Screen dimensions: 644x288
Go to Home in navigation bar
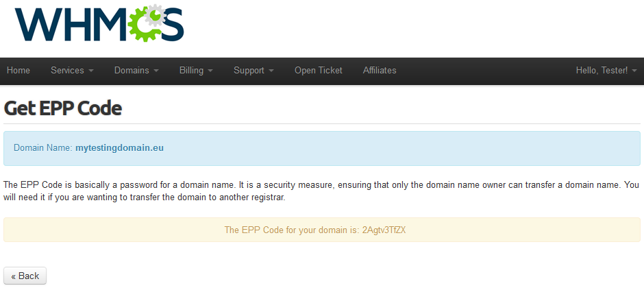point(18,70)
